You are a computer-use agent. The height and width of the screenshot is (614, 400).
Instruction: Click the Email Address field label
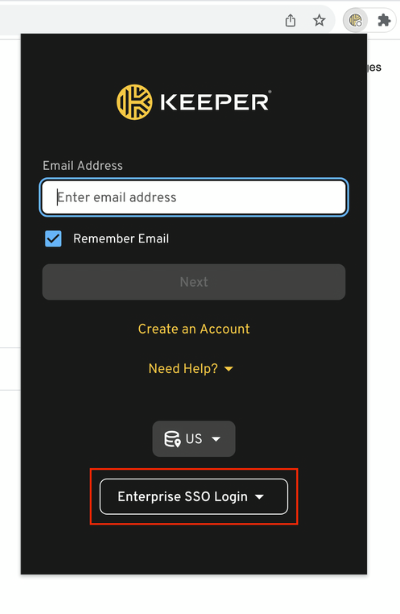pos(83,165)
